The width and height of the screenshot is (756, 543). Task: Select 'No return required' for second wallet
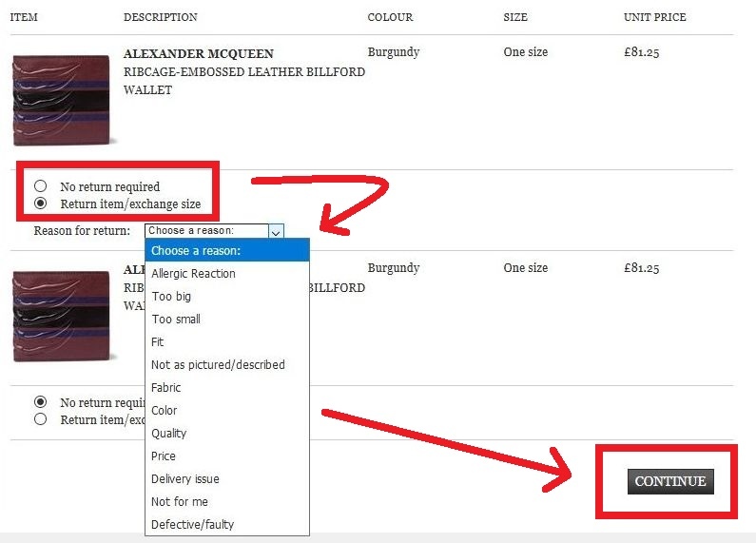point(41,401)
